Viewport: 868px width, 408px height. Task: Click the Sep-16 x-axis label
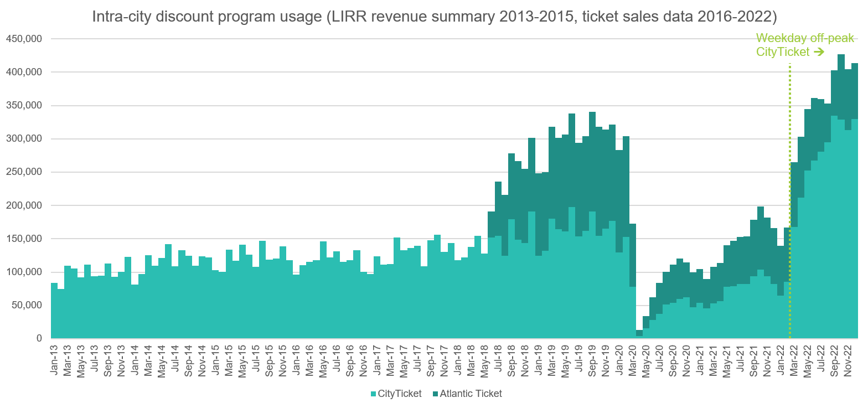point(350,360)
